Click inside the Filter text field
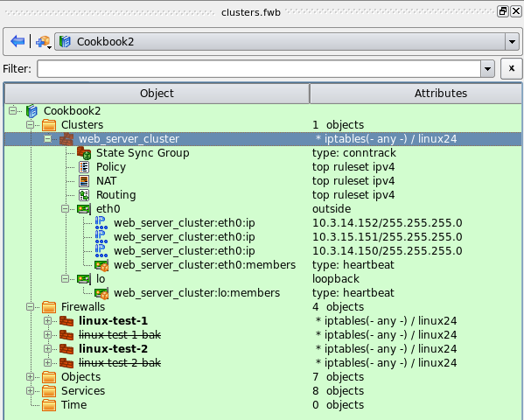Screen dimensions: 524x420 pyautogui.click(x=259, y=69)
